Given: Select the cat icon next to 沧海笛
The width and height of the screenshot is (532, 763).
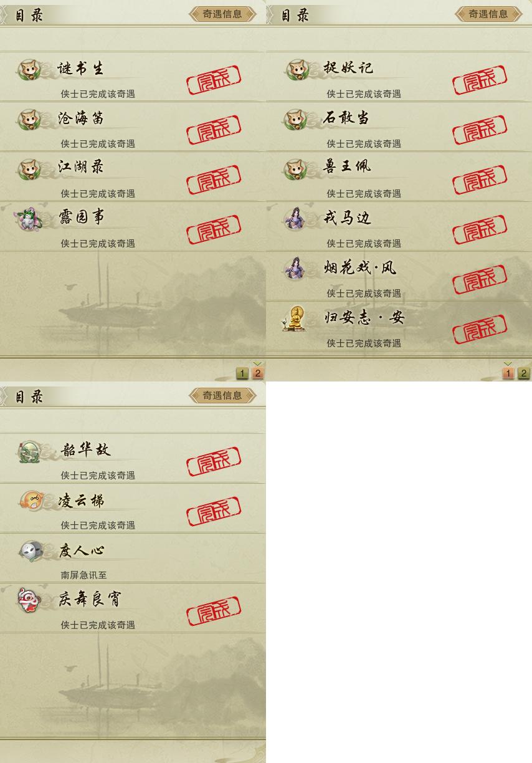Looking at the screenshot, I should pyautogui.click(x=28, y=120).
